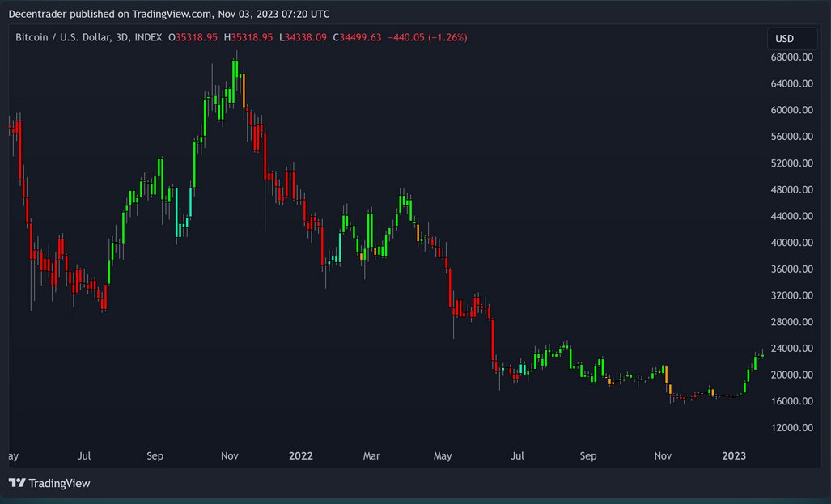Click the 40000.00 price axis label
Viewport: 831px width, 504px height.
pos(792,243)
